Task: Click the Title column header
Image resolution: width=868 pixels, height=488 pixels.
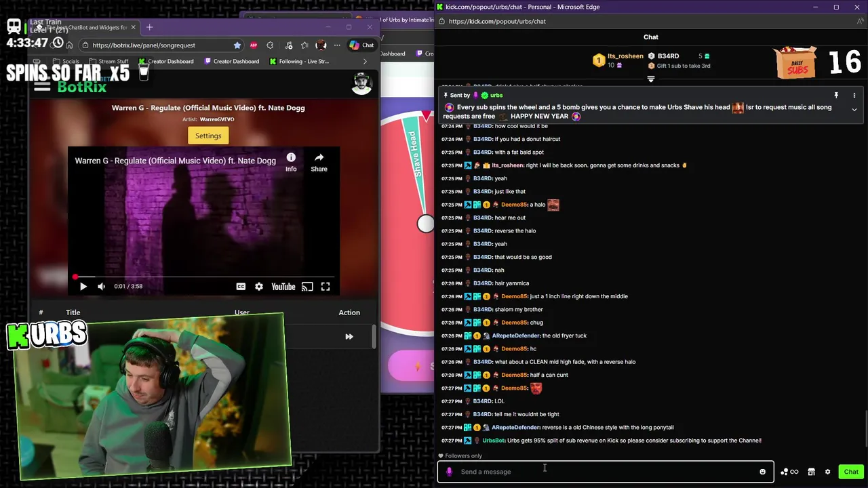Action: 73,312
